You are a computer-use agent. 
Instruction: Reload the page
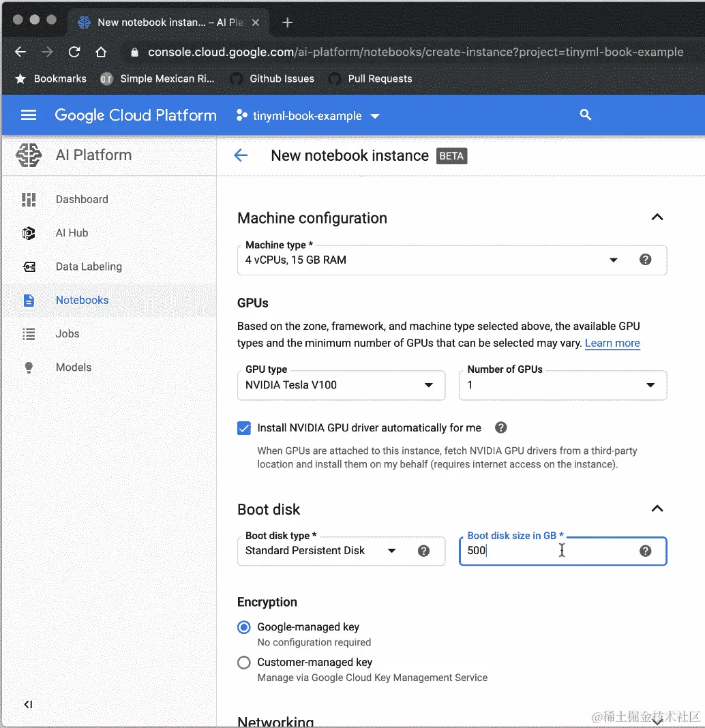coord(74,52)
